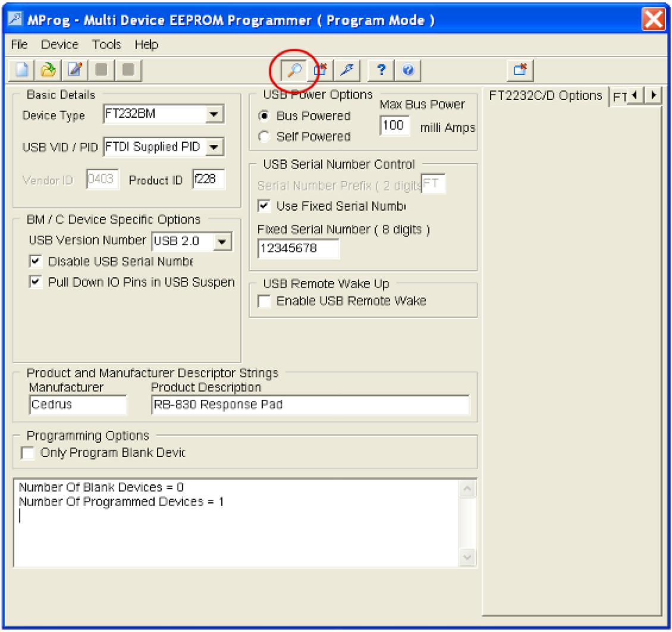Screen dimensions: 672x632
Task: Click the Open folder toolbar icon
Action: coord(48,70)
